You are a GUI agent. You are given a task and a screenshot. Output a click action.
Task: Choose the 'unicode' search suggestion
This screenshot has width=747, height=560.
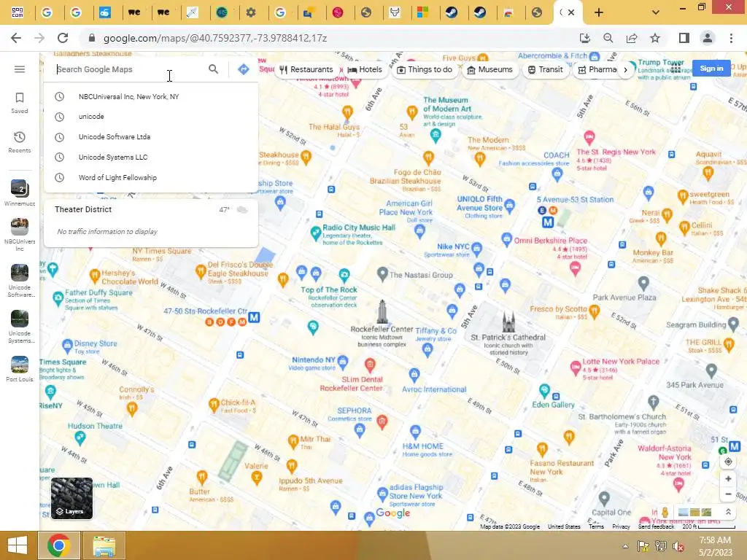[151, 117]
